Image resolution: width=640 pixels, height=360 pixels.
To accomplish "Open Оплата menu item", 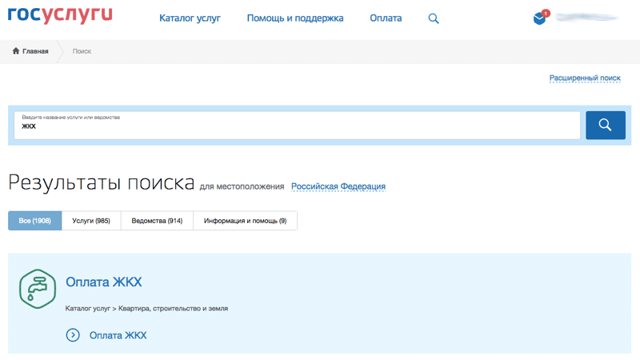I will coord(386,18).
